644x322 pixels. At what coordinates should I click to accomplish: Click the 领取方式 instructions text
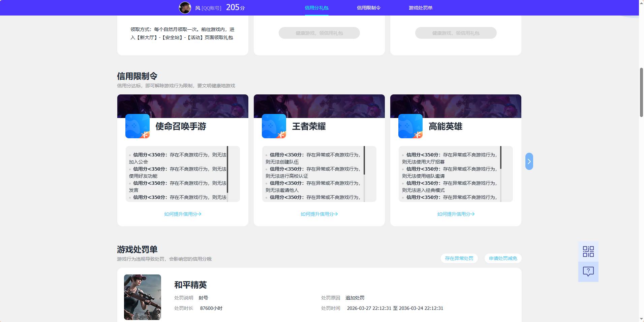coord(182,33)
